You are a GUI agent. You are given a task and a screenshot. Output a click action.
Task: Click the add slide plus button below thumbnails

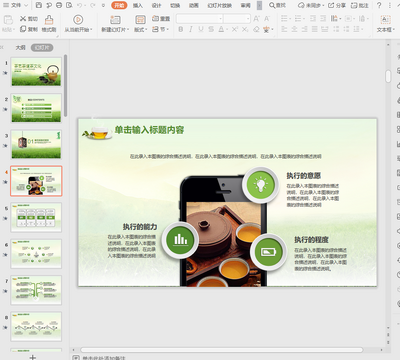(x=33, y=357)
